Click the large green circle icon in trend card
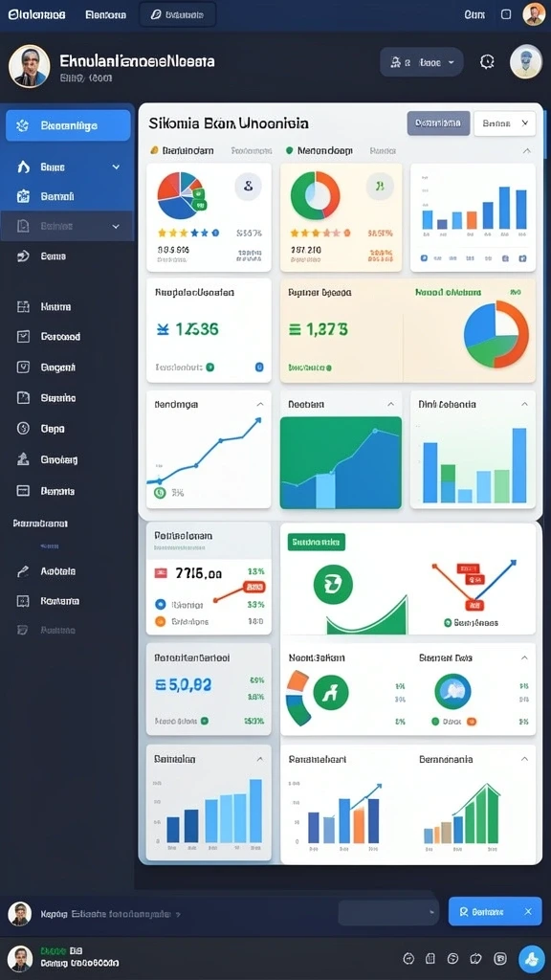Screen dimensions: 551x980 coord(333,585)
